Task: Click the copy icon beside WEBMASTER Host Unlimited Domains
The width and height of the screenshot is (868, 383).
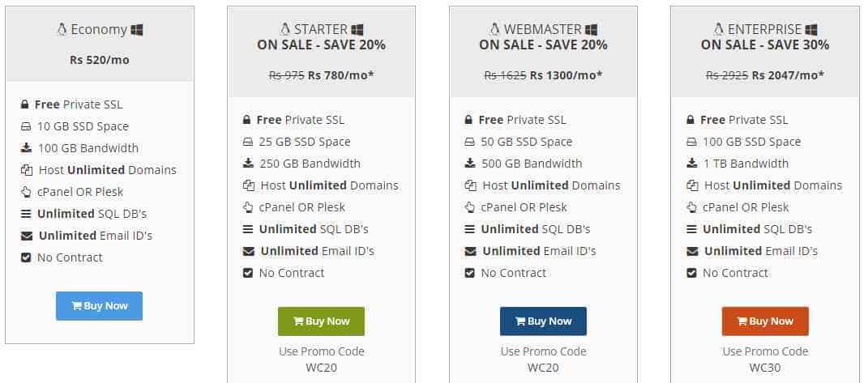Action: [x=471, y=185]
